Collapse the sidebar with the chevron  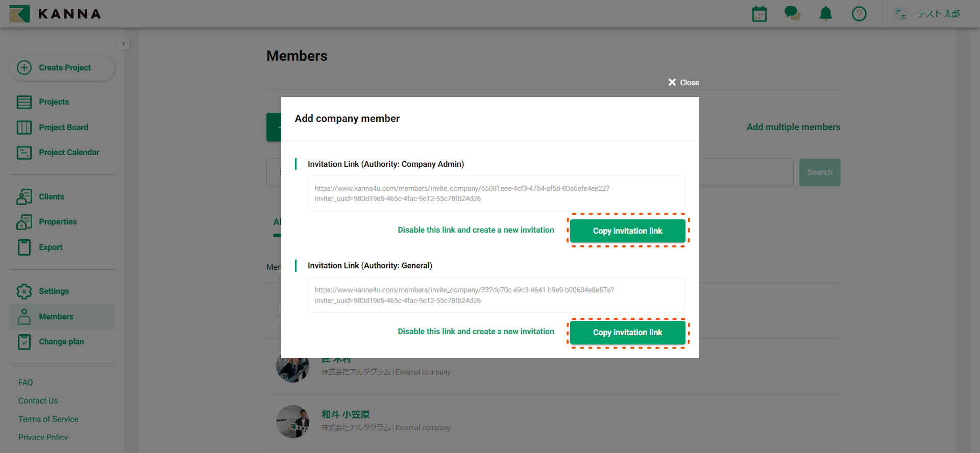(124, 44)
